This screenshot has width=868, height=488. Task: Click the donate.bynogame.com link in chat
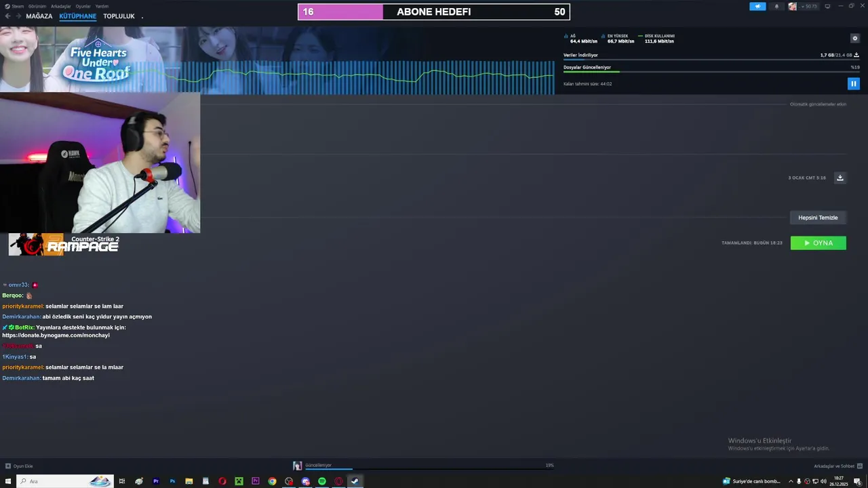tap(56, 335)
